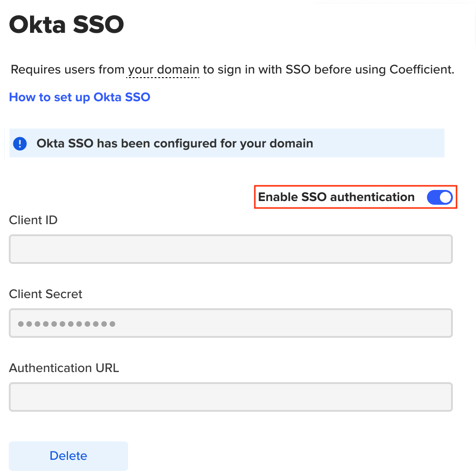This screenshot has height=476, width=476.
Task: Click the "Enable SSO authentication" label text
Action: click(x=336, y=197)
